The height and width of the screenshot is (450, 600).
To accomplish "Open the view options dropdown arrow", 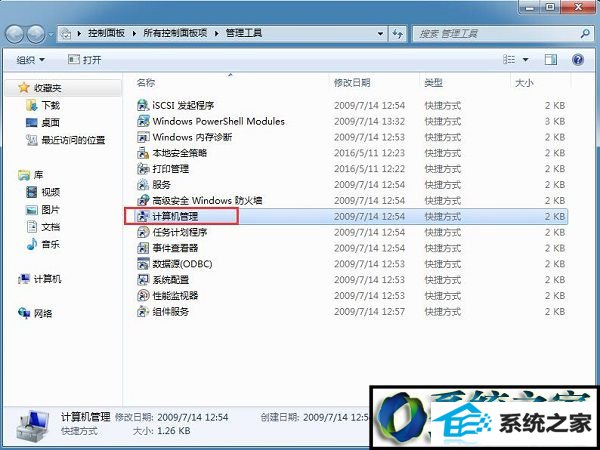I will tap(525, 60).
